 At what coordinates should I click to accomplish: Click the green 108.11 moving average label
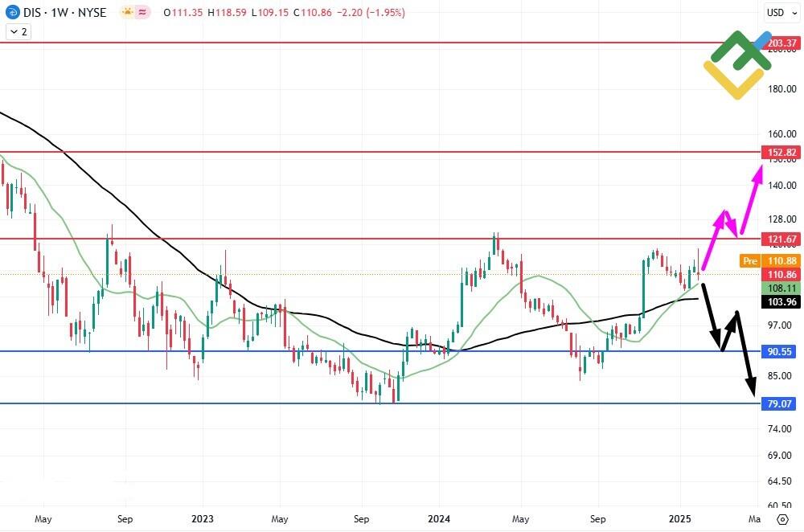[781, 289]
